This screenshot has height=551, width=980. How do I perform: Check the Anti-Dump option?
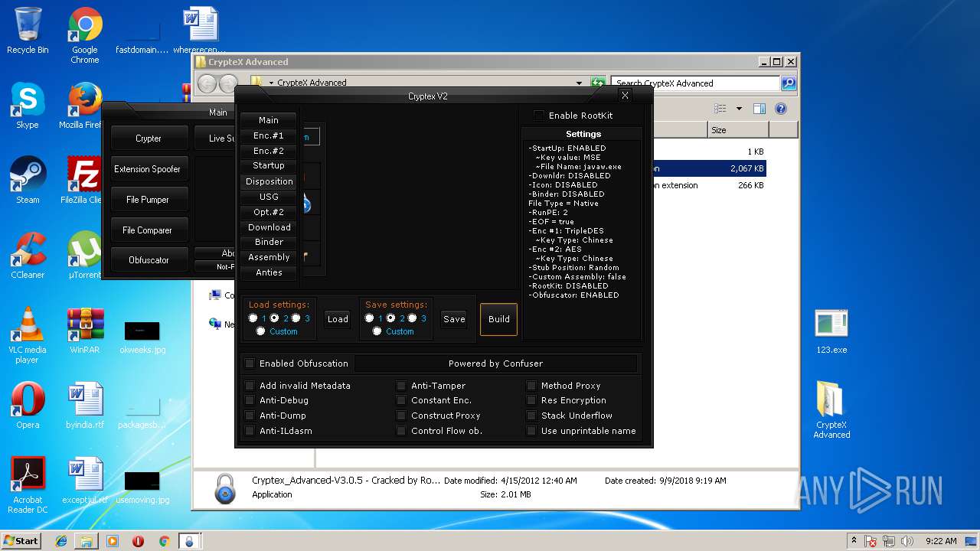[250, 416]
